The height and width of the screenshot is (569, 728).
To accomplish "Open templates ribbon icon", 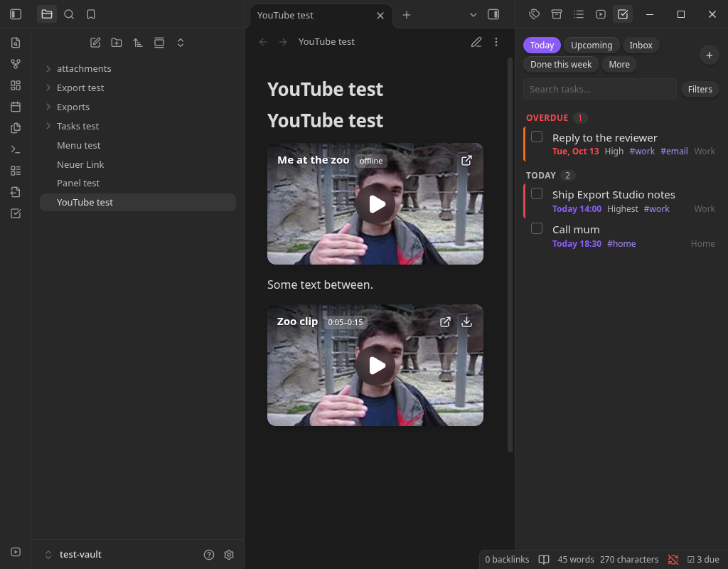I will [x=16, y=128].
